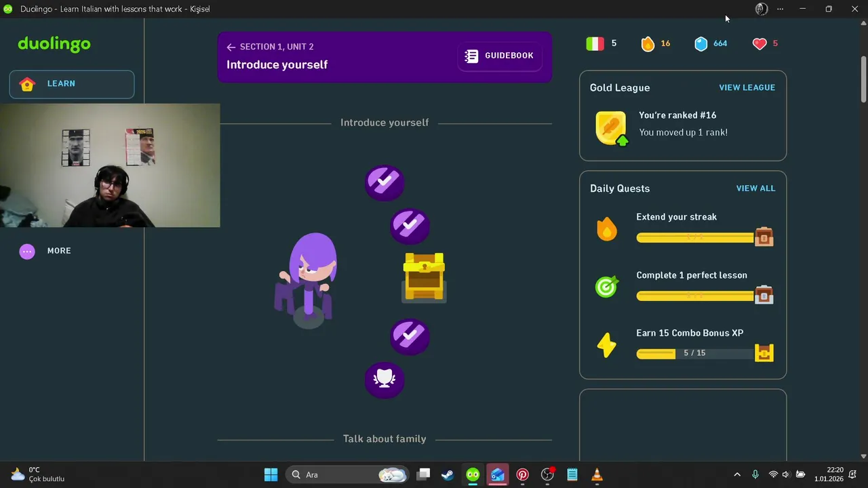Open the volume tray icon
The width and height of the screenshot is (868, 488).
(x=786, y=474)
